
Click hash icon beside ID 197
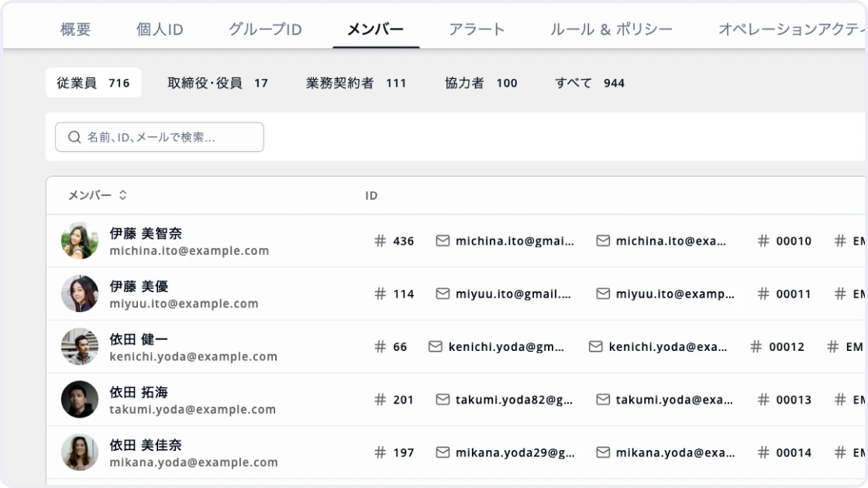tap(380, 452)
